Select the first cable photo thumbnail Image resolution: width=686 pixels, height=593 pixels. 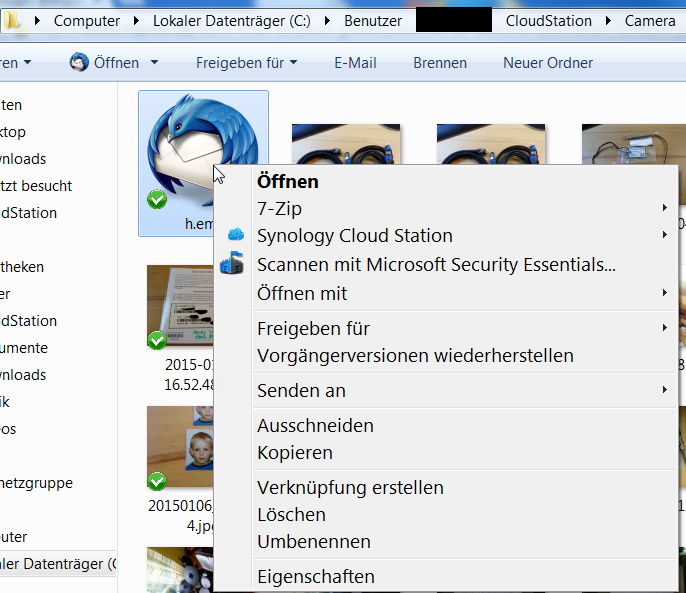click(x=346, y=144)
